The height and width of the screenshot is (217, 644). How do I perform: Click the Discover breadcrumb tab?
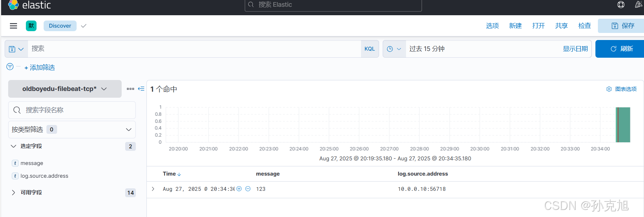tap(60, 26)
